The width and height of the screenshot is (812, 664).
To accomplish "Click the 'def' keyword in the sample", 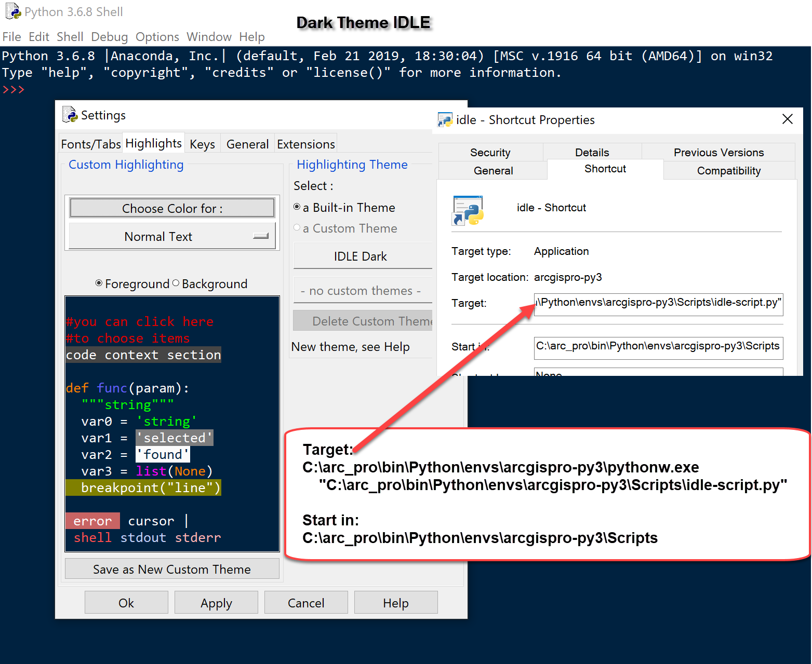I will click(x=77, y=388).
